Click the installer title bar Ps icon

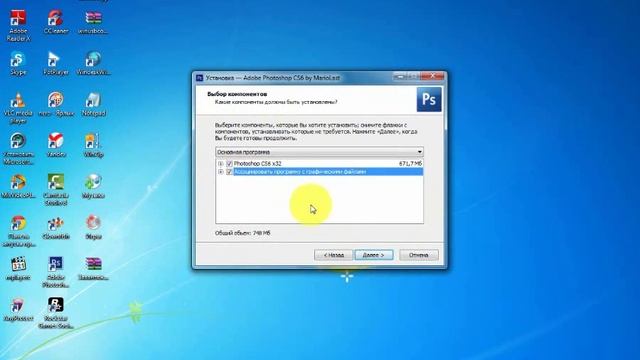coord(199,78)
